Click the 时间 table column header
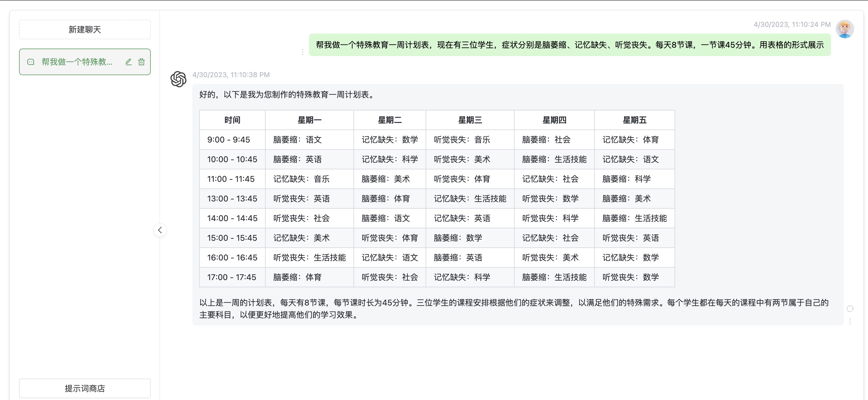868x400 pixels. click(232, 120)
